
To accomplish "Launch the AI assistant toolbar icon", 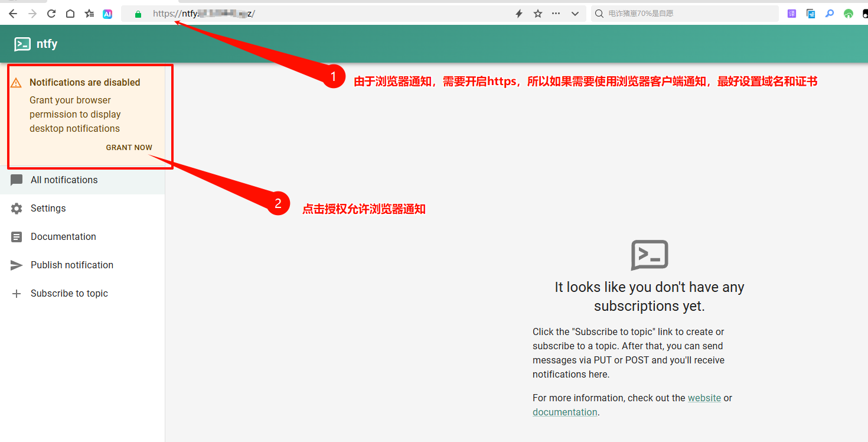I will point(107,14).
